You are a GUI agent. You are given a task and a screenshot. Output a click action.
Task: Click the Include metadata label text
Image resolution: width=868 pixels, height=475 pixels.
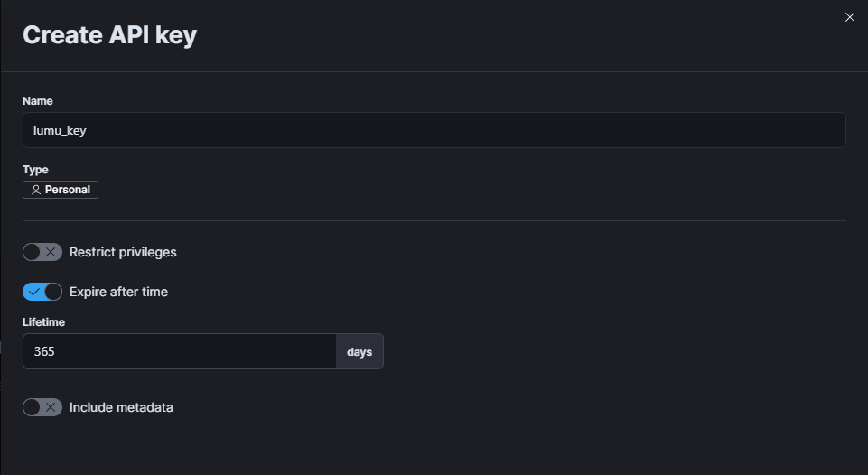pyautogui.click(x=121, y=407)
